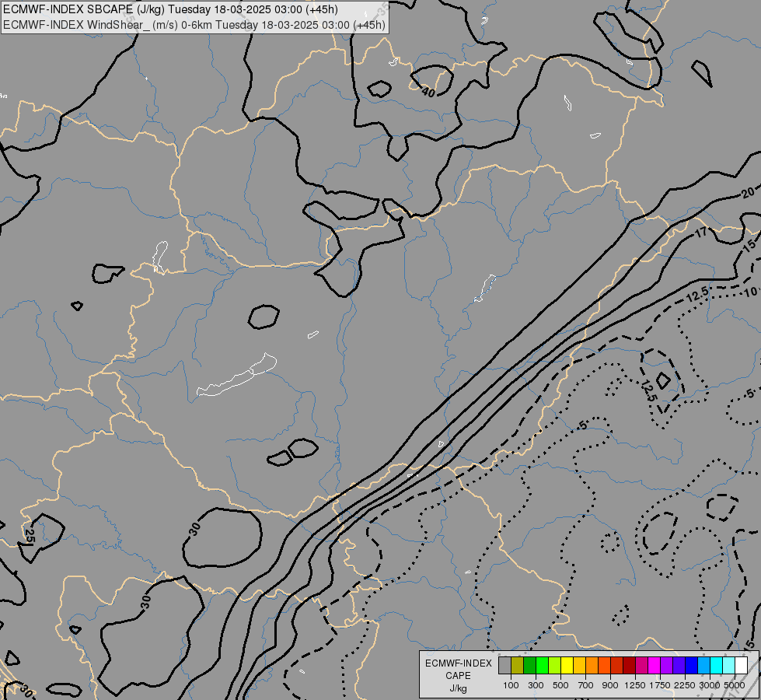Click the dark green legend swatch
This screenshot has width=761, height=700.
click(529, 665)
